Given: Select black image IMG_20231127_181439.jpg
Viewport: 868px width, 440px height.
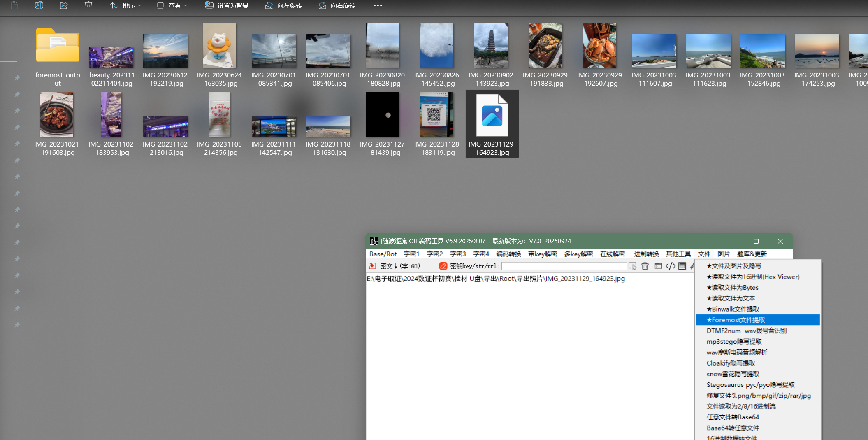Looking at the screenshot, I should pyautogui.click(x=383, y=114).
